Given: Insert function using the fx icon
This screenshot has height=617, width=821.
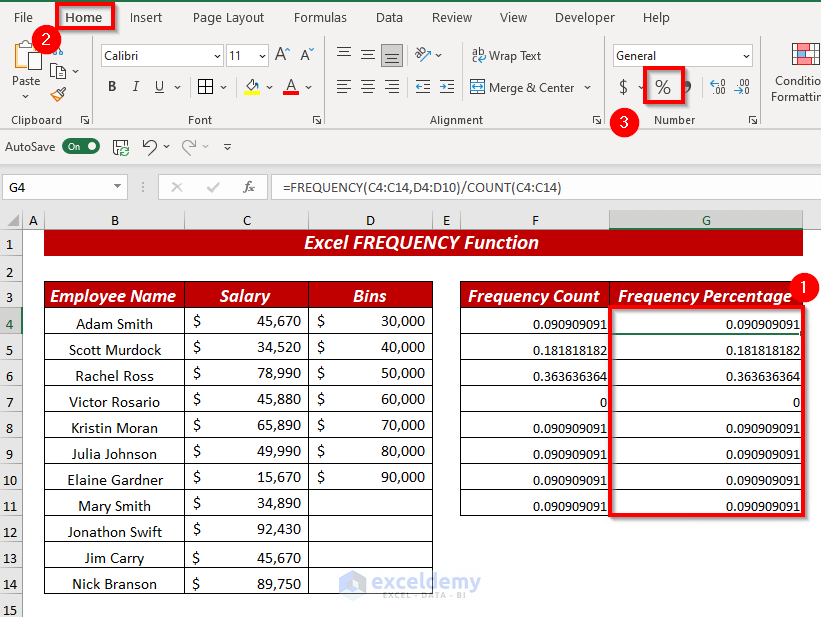Looking at the screenshot, I should 249,187.
